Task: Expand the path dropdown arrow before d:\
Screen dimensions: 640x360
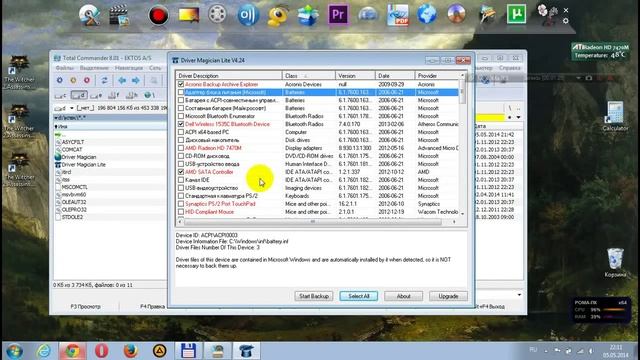Action: (56, 118)
